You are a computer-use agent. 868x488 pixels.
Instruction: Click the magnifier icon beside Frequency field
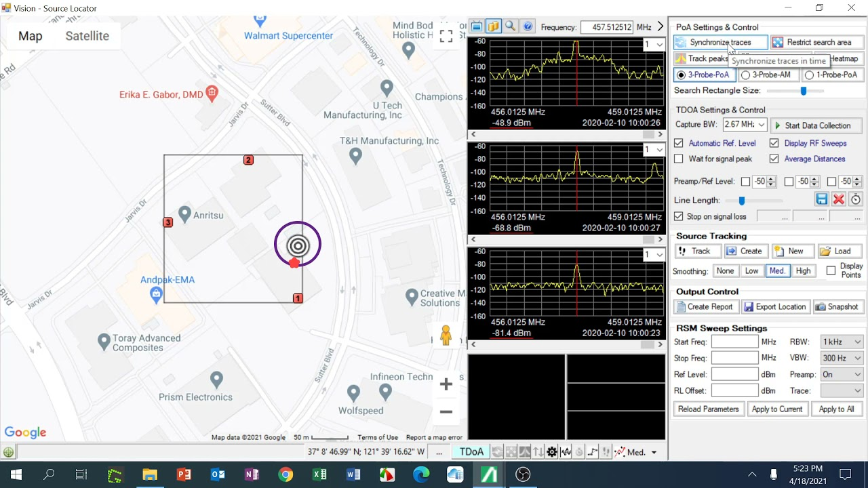pyautogui.click(x=510, y=26)
